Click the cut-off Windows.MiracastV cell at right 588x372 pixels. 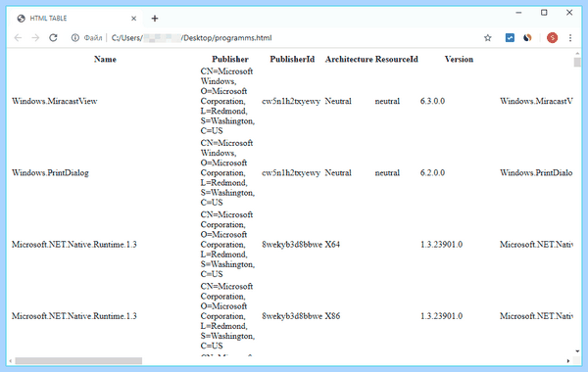pyautogui.click(x=536, y=101)
